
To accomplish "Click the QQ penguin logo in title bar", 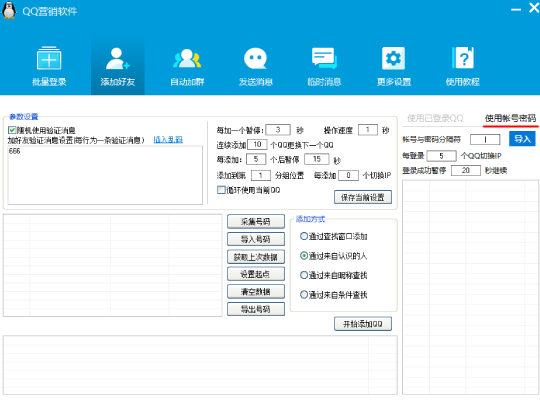I will point(9,10).
